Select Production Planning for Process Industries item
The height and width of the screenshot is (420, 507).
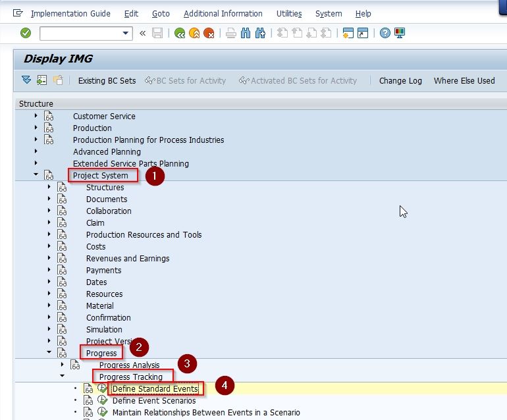pos(148,140)
